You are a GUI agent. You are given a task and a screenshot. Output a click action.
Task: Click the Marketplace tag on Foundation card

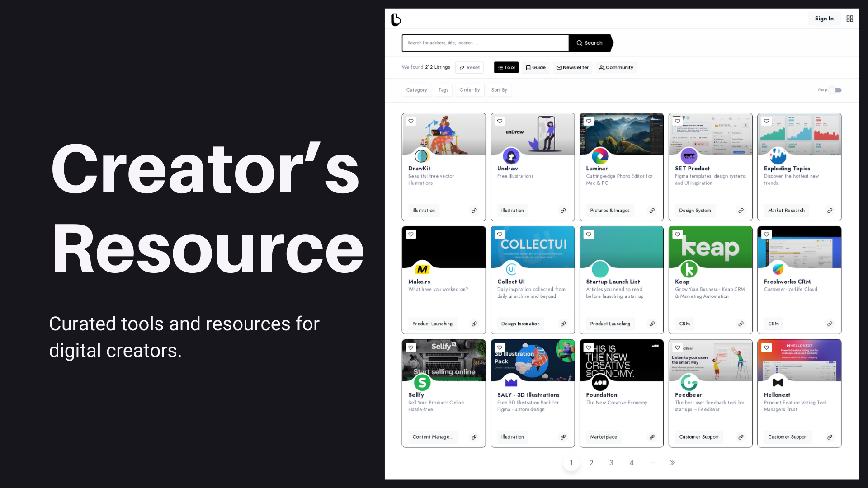604,437
